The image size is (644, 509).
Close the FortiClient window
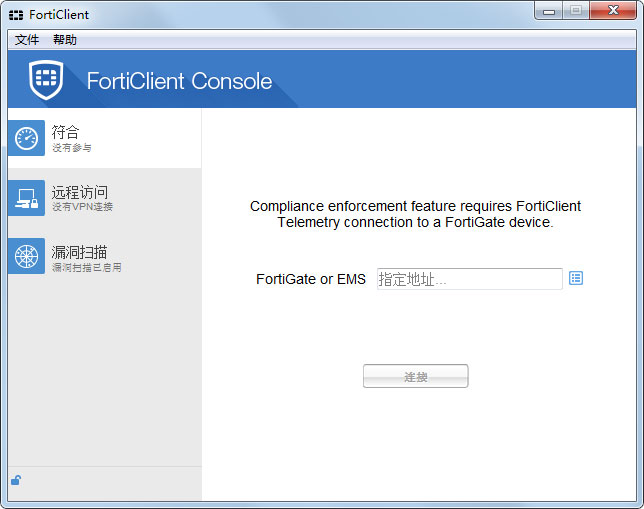(x=612, y=12)
